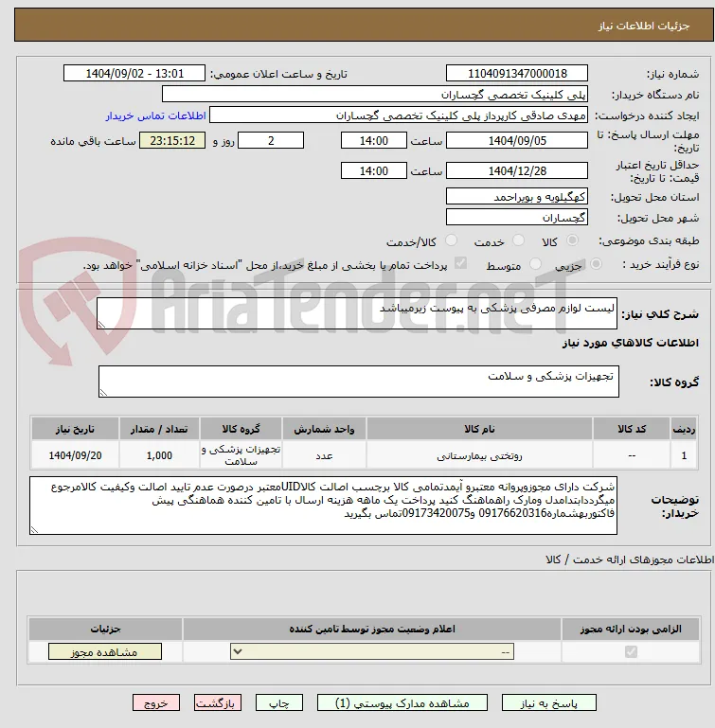Image resolution: width=715 pixels, height=728 pixels.
Task: Open attached documents via 'مشاهده مدارک پیوستی (1)'
Action: tap(402, 703)
